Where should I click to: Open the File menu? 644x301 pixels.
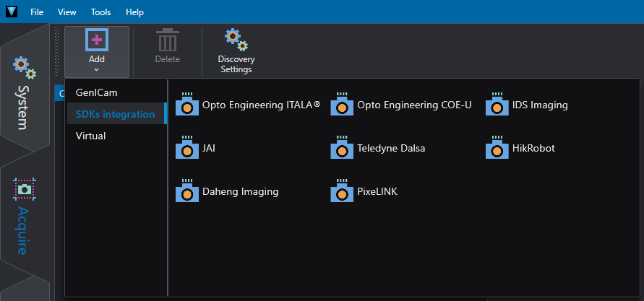tap(37, 12)
